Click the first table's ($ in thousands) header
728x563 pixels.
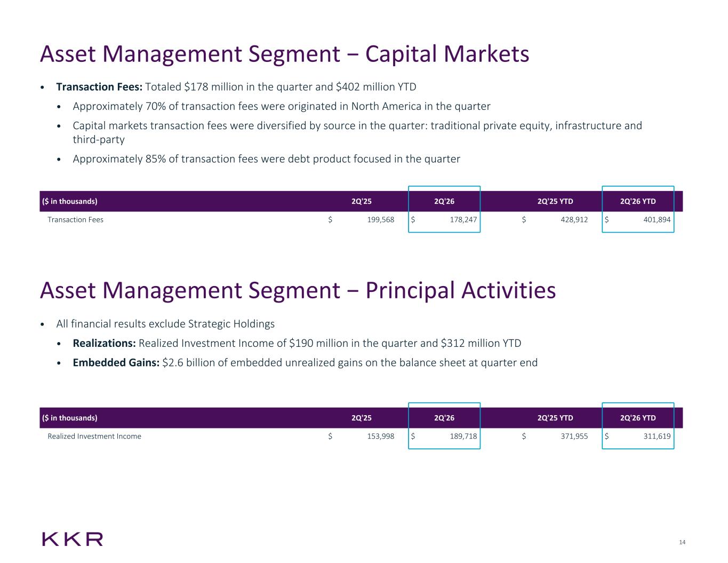coord(69,202)
